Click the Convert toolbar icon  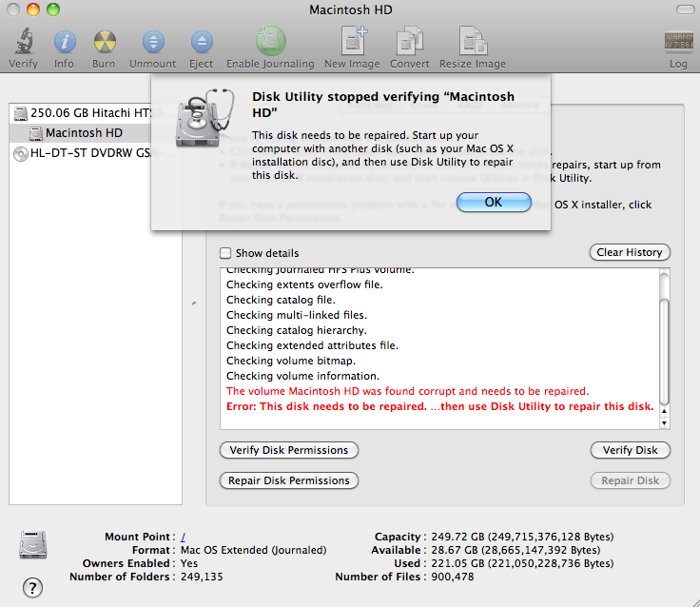[x=409, y=41]
